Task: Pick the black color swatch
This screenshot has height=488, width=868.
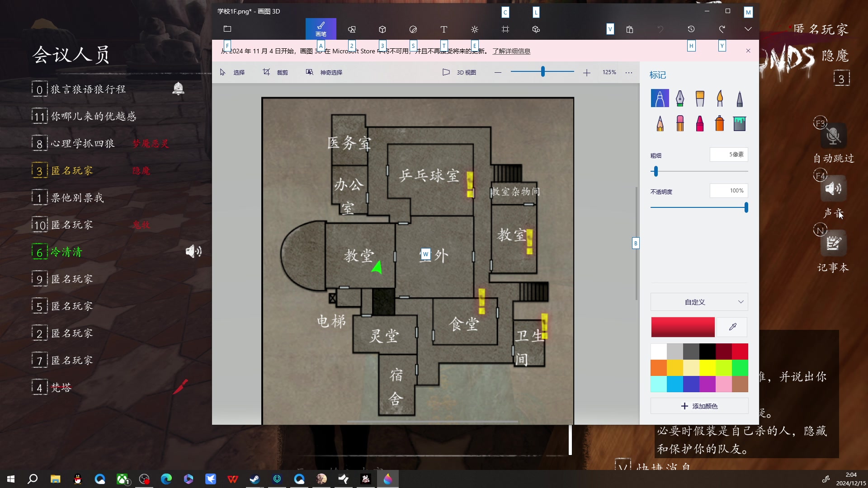Action: tap(708, 351)
